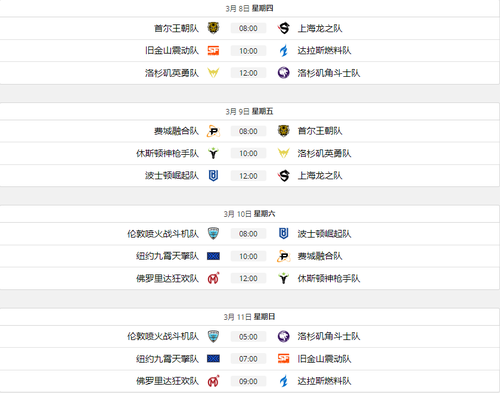500x393 pixels.
Task: Click Houston Outlaws logo in March 9 match
Action: [x=213, y=153]
